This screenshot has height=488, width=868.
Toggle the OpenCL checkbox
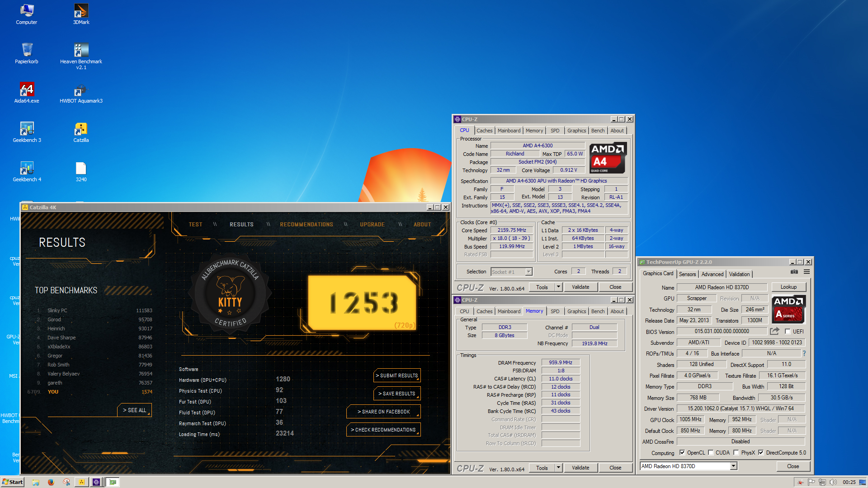point(682,453)
